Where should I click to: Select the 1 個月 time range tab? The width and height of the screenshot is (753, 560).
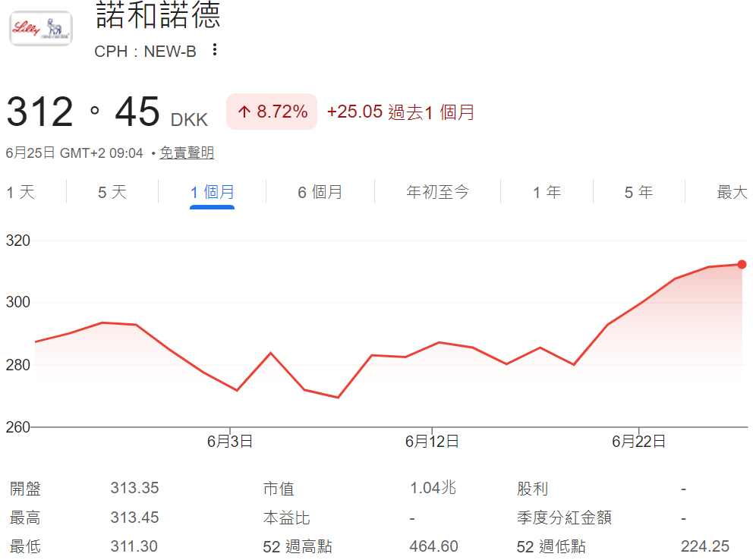[213, 192]
